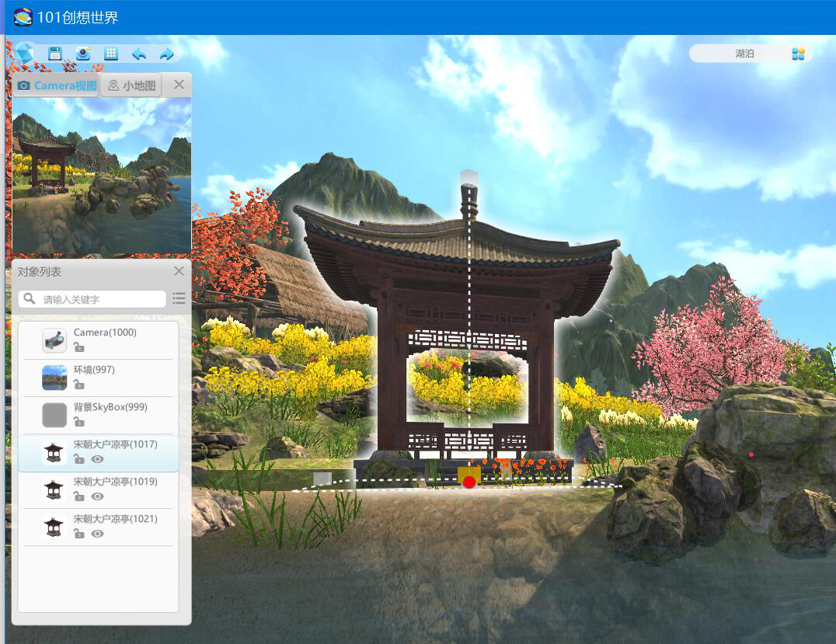Screen dimensions: 836x644
Task: Open the scene switcher colorful squares icon
Action: (x=798, y=54)
